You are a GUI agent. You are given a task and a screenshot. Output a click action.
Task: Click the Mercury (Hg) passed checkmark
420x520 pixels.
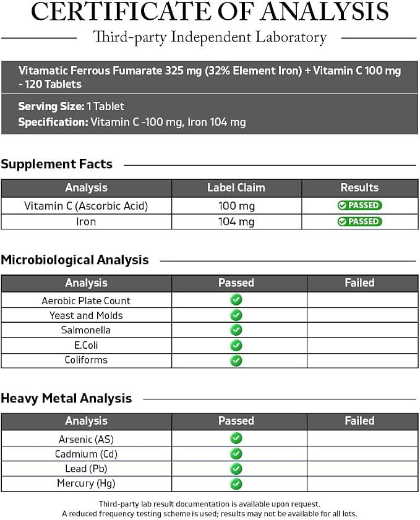click(236, 484)
